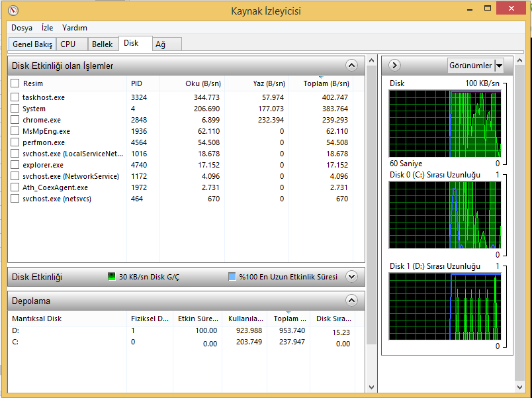The image size is (532, 398).
Task: Select the Ath_CoexAgent.exe process name
Action: [x=55, y=187]
